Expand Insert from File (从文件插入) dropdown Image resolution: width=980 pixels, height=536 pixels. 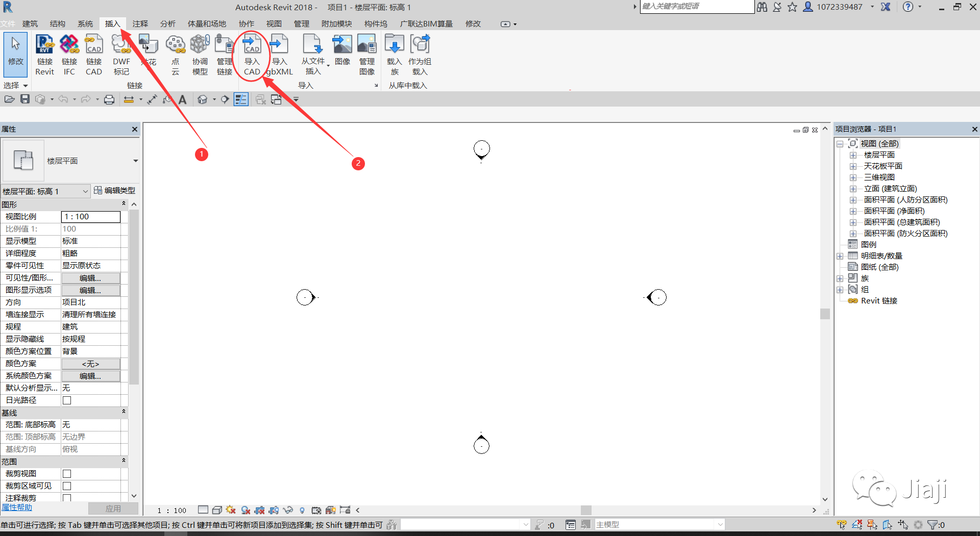click(312, 55)
